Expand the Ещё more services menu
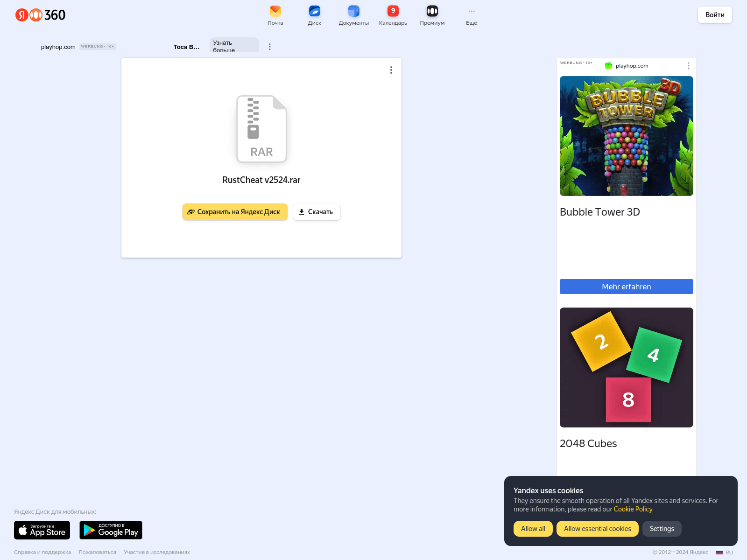 (x=472, y=15)
